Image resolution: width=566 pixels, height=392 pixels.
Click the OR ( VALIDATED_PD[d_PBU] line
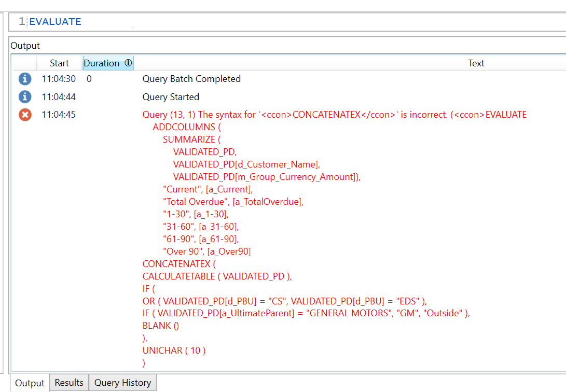(x=285, y=301)
